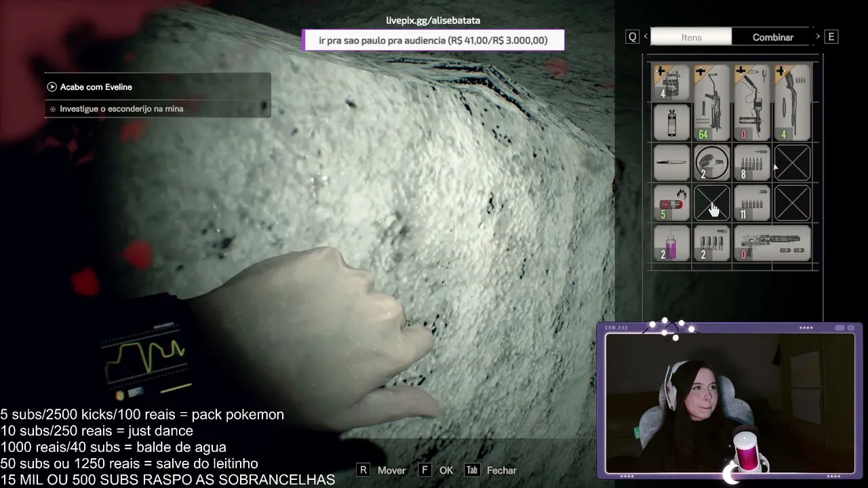Click the right arrow beside Combinar tab
This screenshot has width=868, height=488.
pos(818,37)
